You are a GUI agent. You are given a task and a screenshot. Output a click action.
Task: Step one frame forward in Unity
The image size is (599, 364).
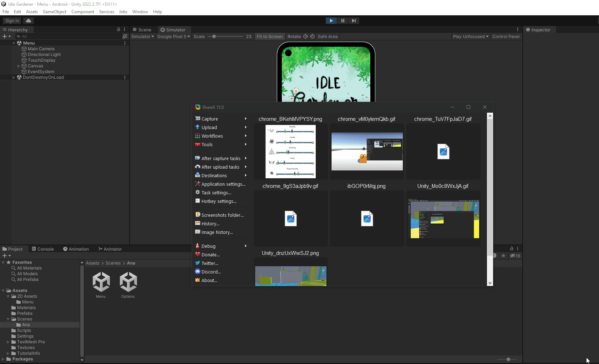pyautogui.click(x=354, y=21)
